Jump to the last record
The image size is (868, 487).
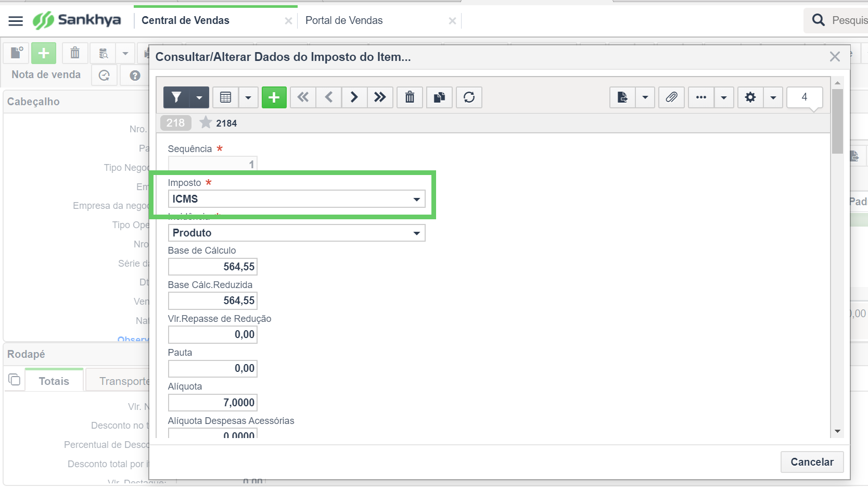(380, 97)
